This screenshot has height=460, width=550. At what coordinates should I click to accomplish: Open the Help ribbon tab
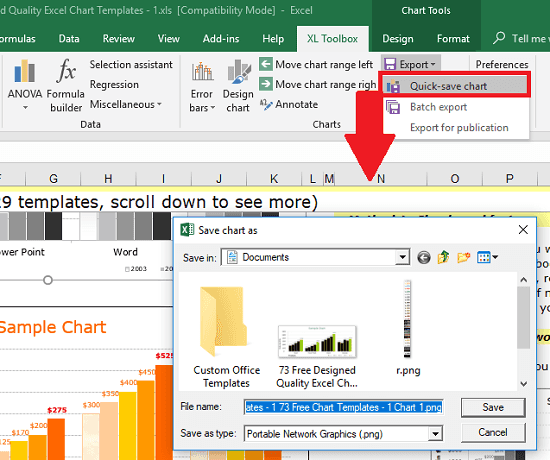coord(273,39)
